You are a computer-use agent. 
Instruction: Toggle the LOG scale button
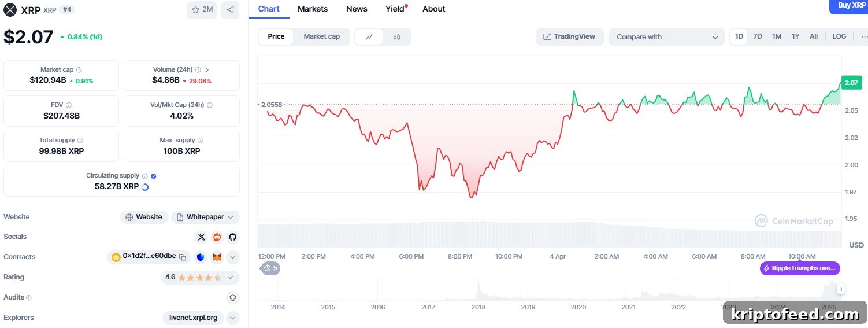pyautogui.click(x=839, y=36)
